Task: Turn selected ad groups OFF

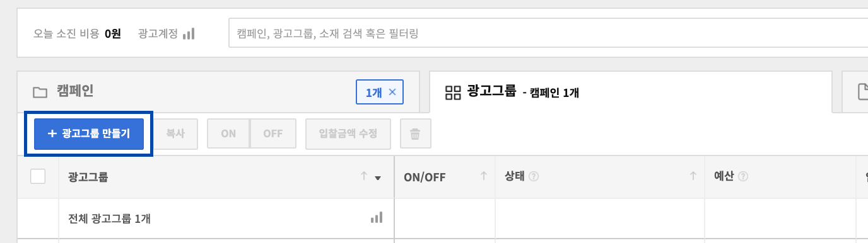Action: pos(273,133)
